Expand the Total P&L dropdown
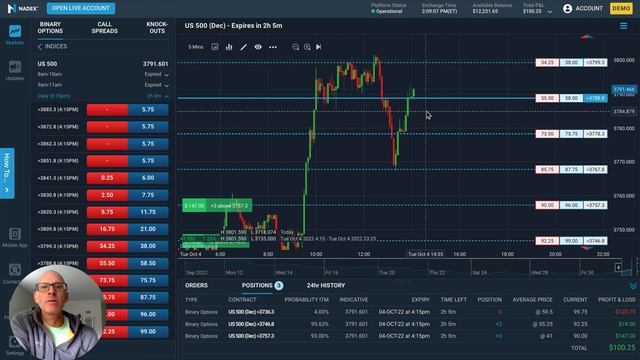640x360 pixels. point(550,11)
